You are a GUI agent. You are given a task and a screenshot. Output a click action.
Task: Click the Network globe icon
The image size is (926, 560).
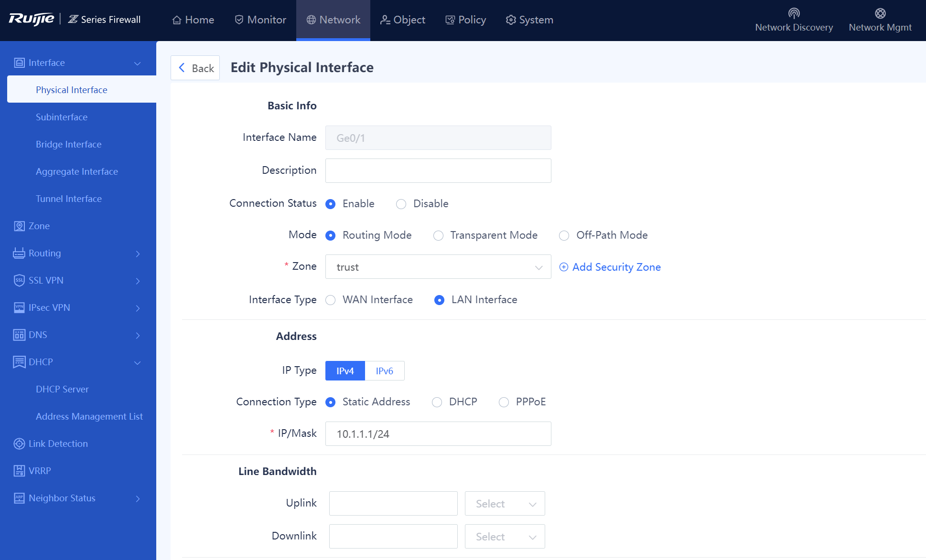[311, 20]
